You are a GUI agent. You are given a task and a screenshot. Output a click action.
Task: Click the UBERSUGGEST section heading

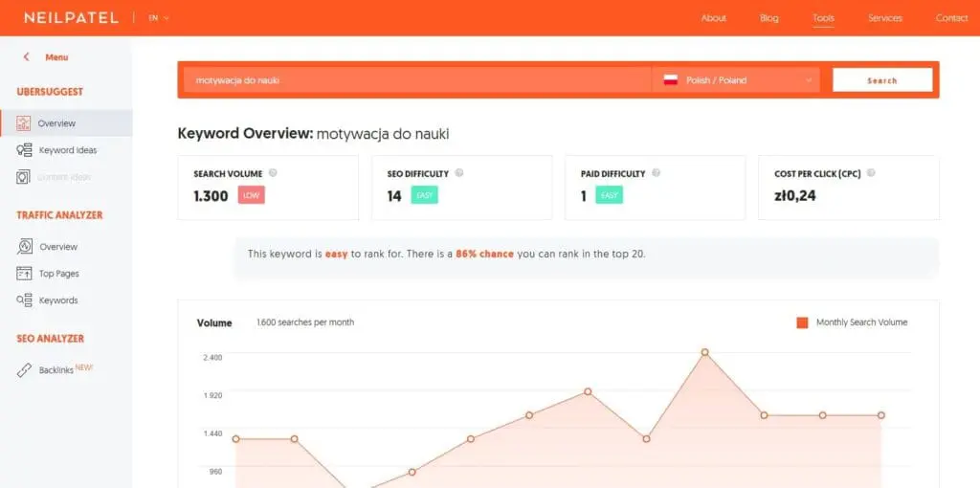[x=50, y=92]
